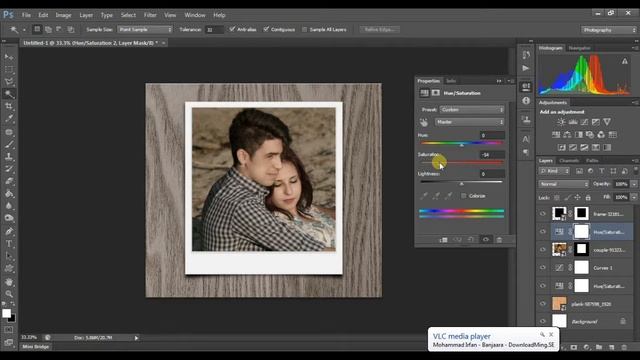Screen dimensions: 640x360
Task: Open the Filter menu
Action: point(150,15)
